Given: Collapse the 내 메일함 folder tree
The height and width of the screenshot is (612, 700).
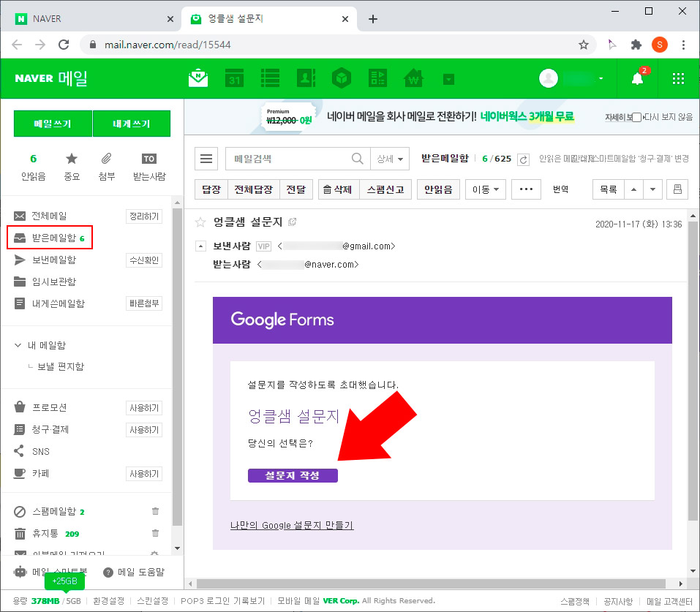Looking at the screenshot, I should 17,344.
